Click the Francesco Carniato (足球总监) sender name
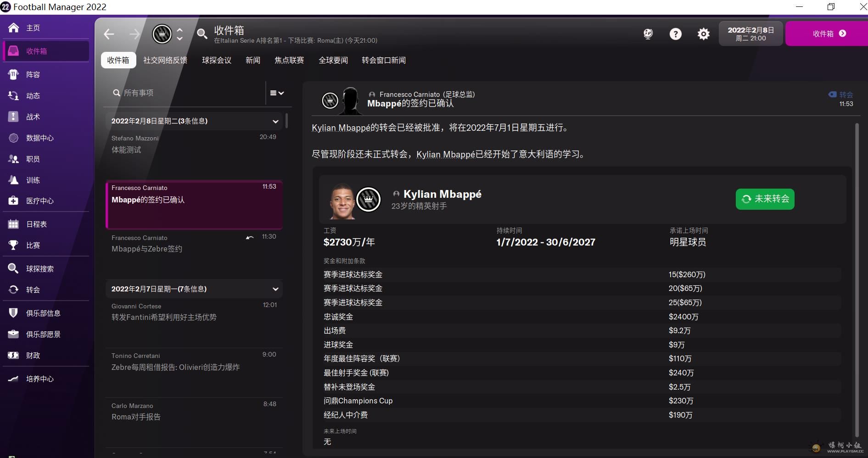 [x=427, y=94]
